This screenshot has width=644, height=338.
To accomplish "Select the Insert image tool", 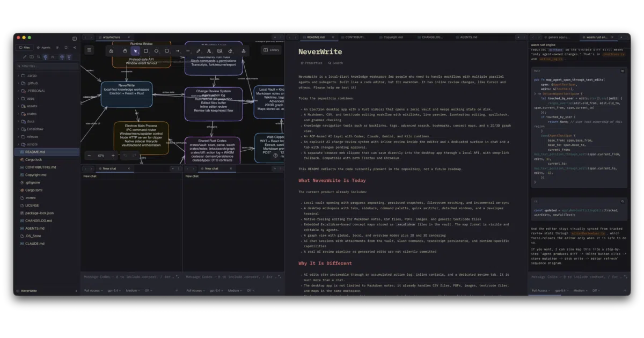I will pyautogui.click(x=219, y=51).
